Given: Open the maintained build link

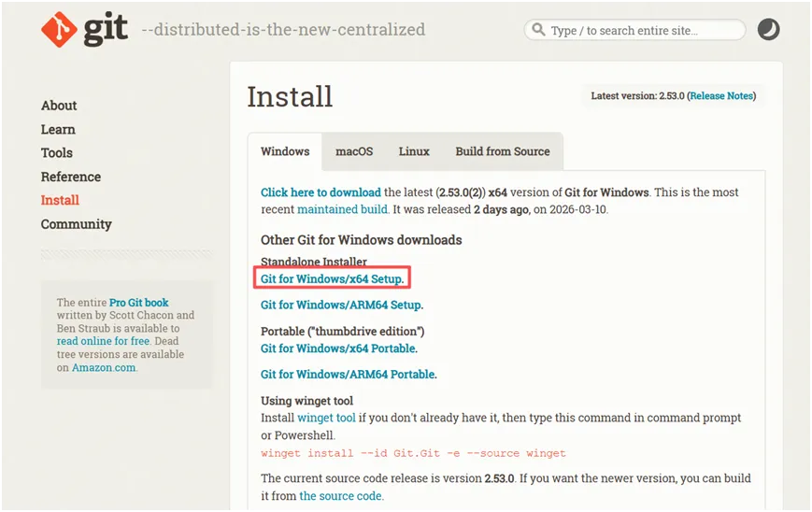Looking at the screenshot, I should point(342,209).
